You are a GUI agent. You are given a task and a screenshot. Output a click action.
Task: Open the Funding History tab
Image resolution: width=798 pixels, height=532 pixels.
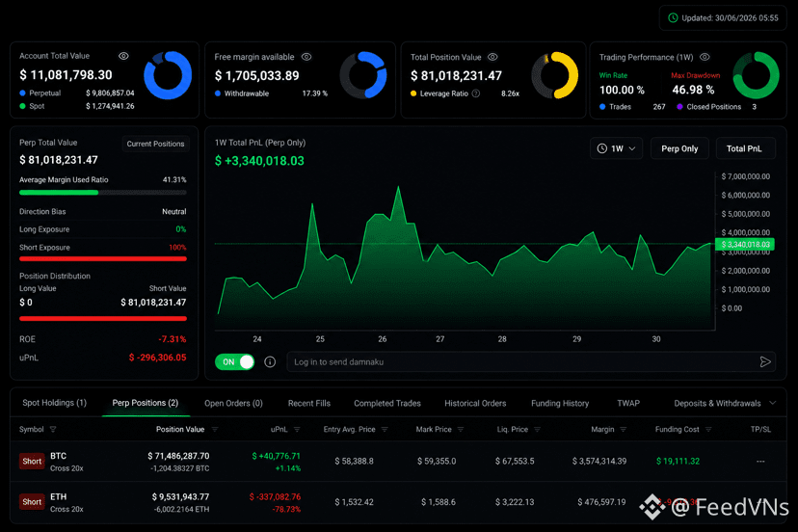click(560, 403)
